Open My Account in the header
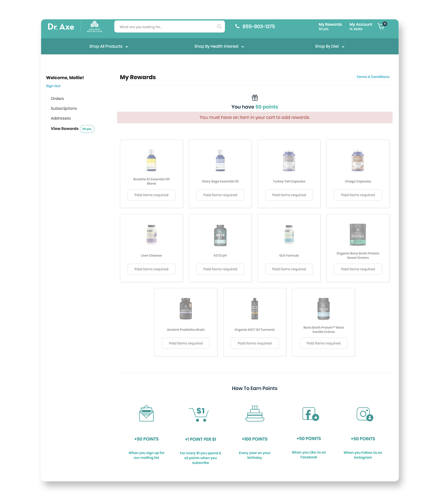Viewport: 435px width, 504px height. pos(361,26)
